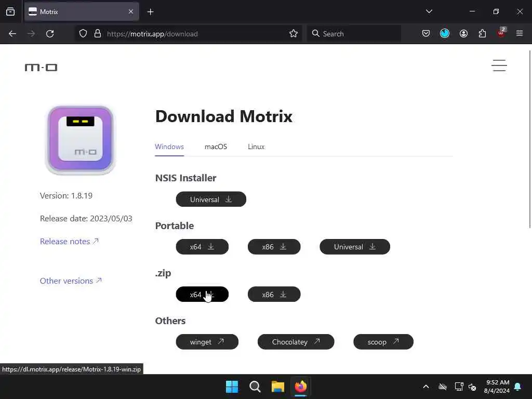Download Portable x86 build
The height and width of the screenshot is (399, 532).
click(x=274, y=247)
